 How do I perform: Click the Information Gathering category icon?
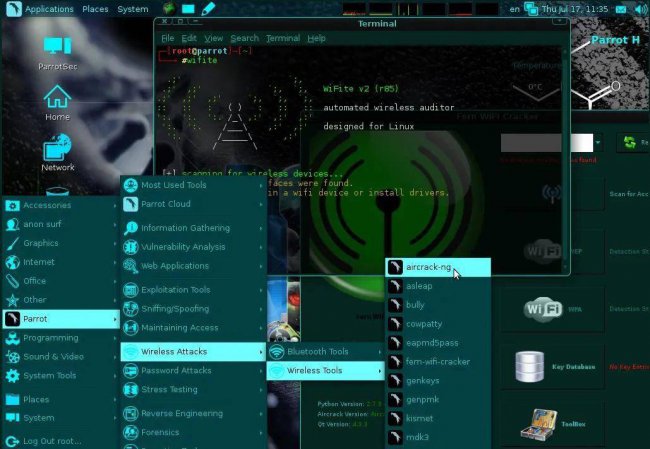click(131, 228)
